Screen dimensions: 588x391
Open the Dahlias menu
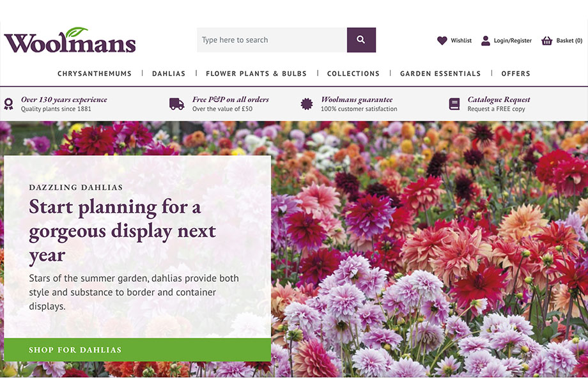coord(169,73)
